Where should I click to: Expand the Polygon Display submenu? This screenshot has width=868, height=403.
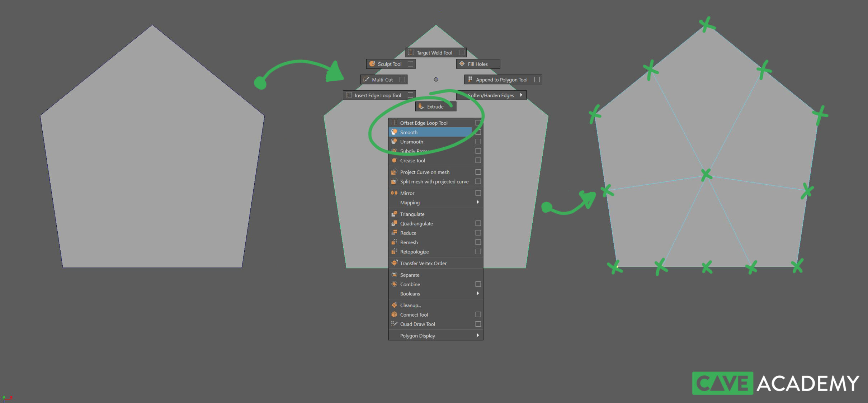click(478, 335)
